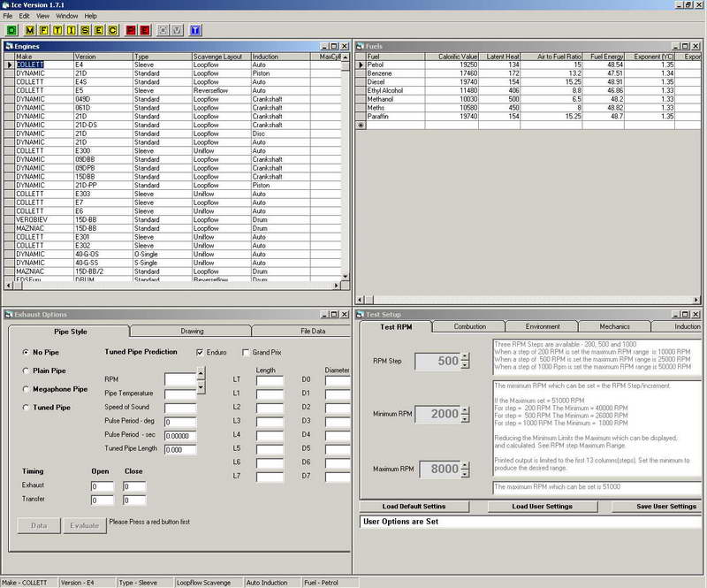Screen dimensions: 707x588
Task: Click the red P toolbar icon
Action: [132, 29]
